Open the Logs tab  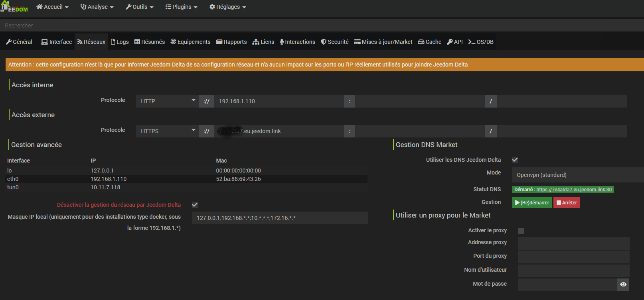(x=120, y=42)
